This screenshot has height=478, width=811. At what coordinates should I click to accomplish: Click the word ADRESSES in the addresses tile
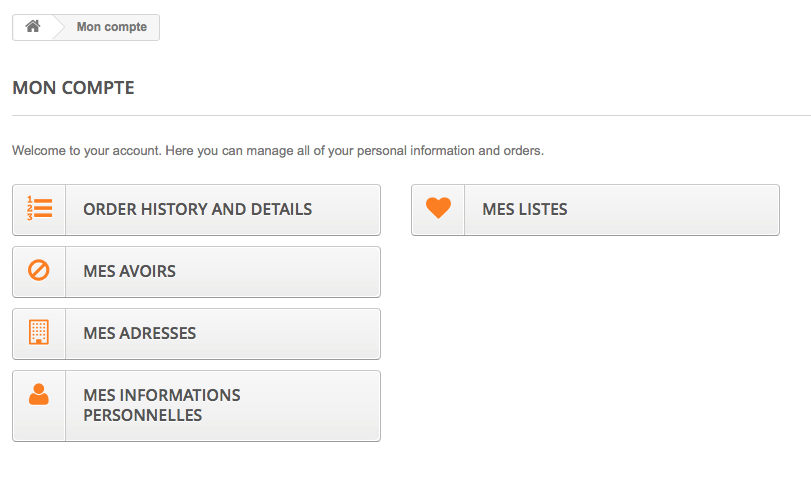point(158,333)
